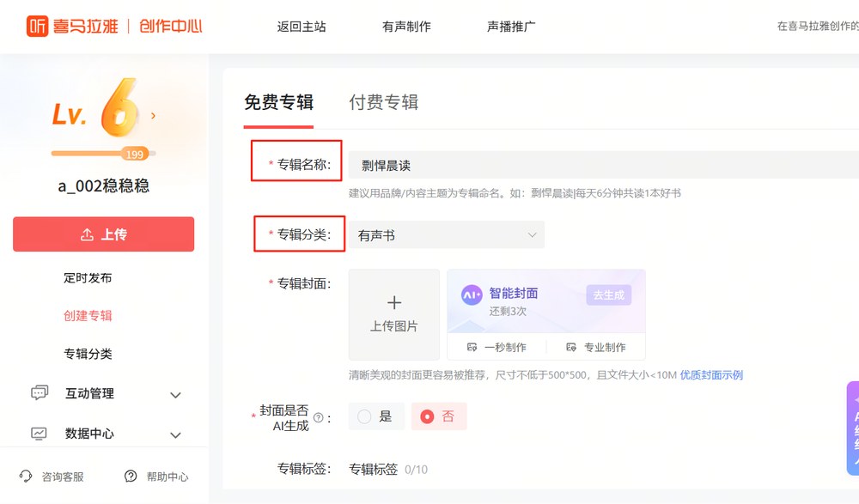Viewport: 859px width, 504px height.
Task: Open 有声制作 in top navigation
Action: click(406, 27)
